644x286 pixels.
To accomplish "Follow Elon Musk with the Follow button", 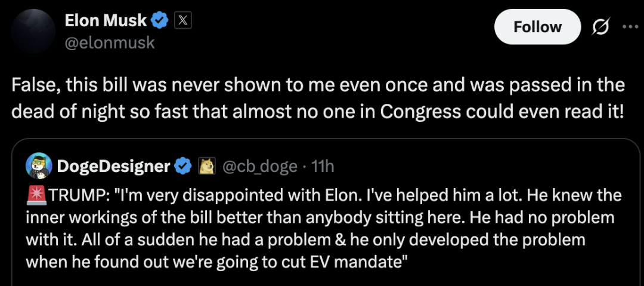I will 538,27.
